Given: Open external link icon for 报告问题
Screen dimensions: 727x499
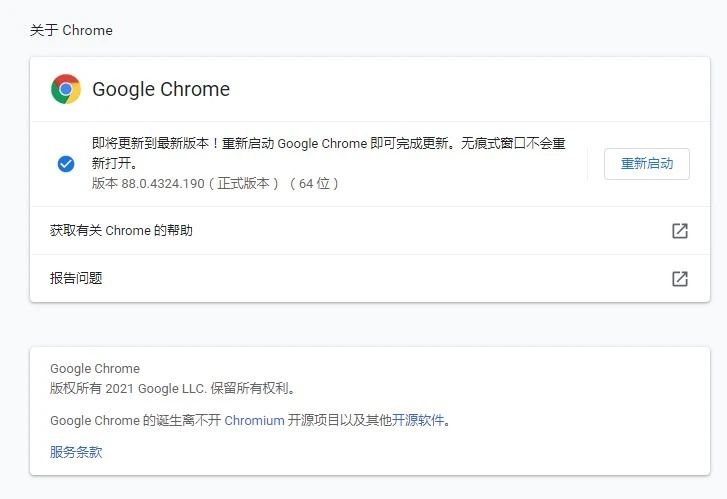Looking at the screenshot, I should (x=680, y=279).
